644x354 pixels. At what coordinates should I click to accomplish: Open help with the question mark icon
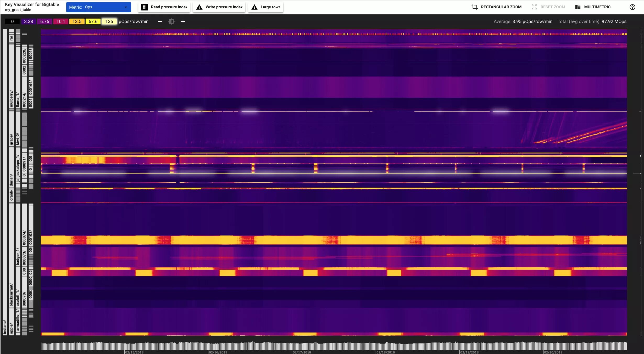tap(632, 7)
